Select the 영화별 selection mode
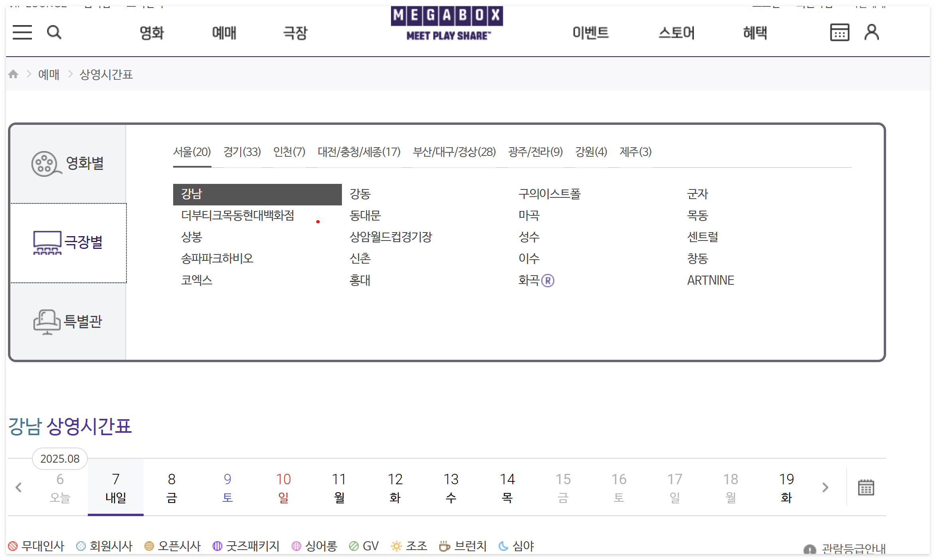936x560 pixels. 68,164
